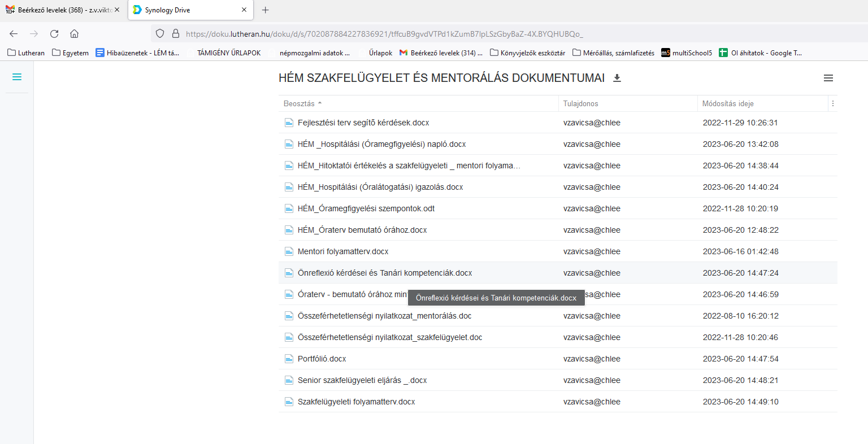Open the view options list icon

828,78
